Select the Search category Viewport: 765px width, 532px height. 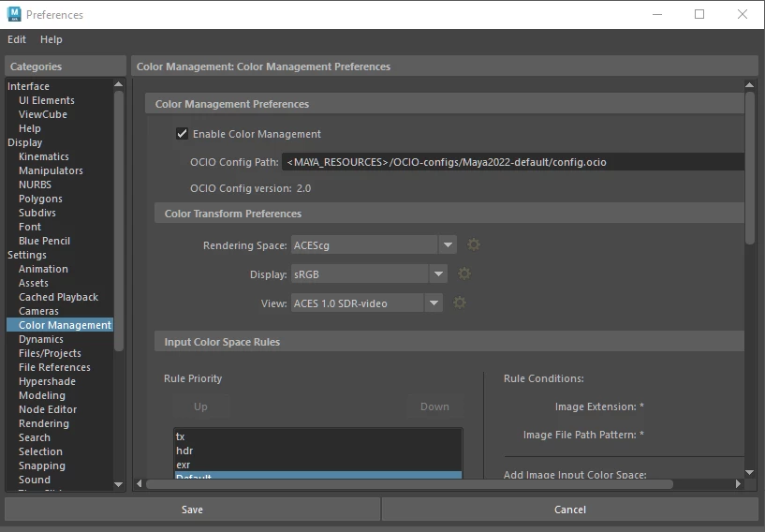tap(35, 437)
